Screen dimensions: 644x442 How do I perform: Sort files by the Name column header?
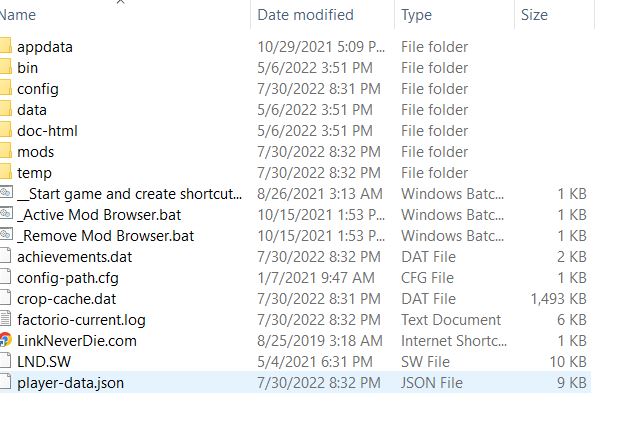[20, 15]
